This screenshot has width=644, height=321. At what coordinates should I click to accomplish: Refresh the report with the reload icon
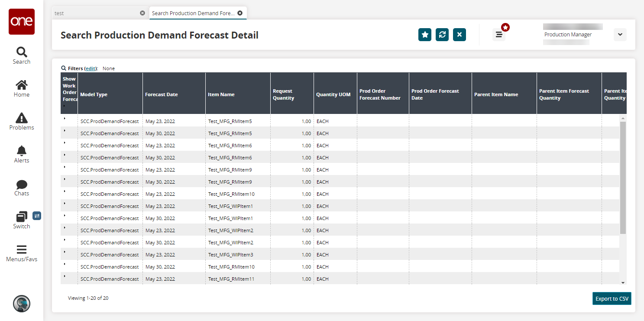[x=442, y=35]
